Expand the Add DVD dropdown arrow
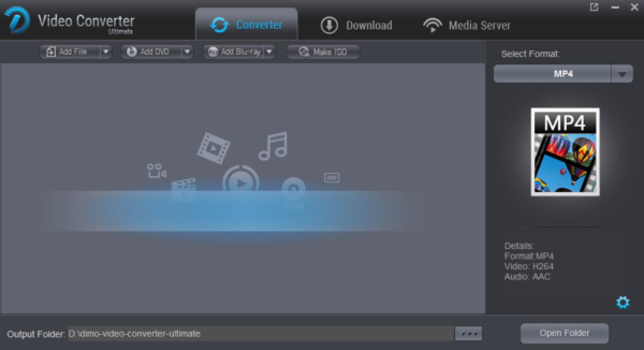Viewport: 644px width, 350px height. click(x=187, y=52)
